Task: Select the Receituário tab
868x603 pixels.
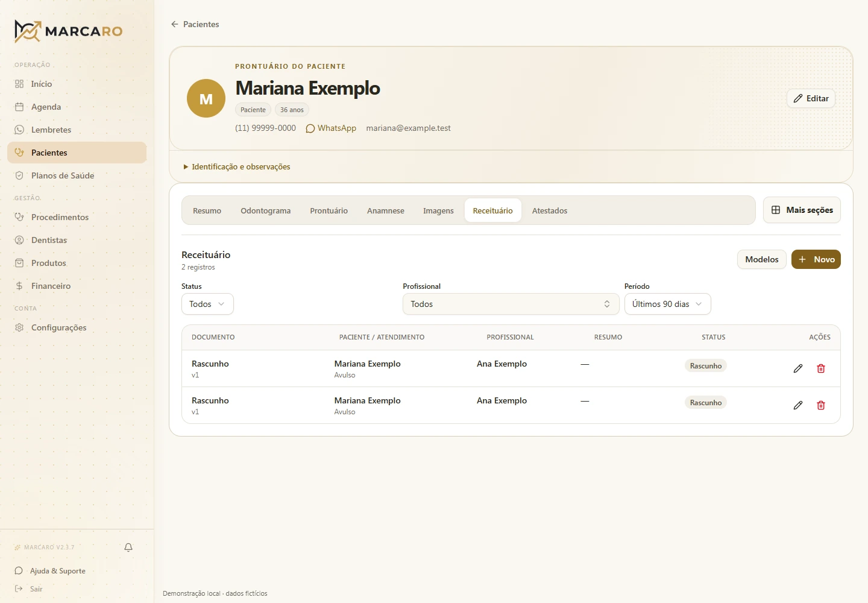Action: [x=492, y=210]
